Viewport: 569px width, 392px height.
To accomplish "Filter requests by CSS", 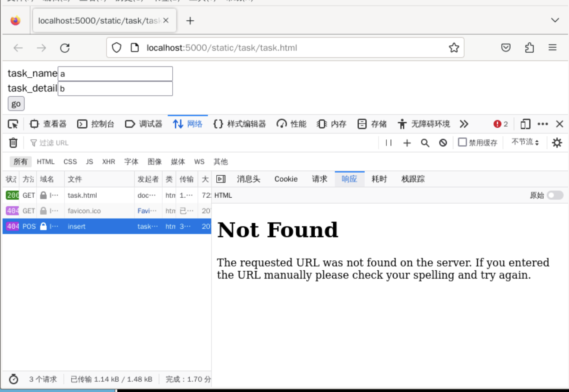I will tap(70, 161).
